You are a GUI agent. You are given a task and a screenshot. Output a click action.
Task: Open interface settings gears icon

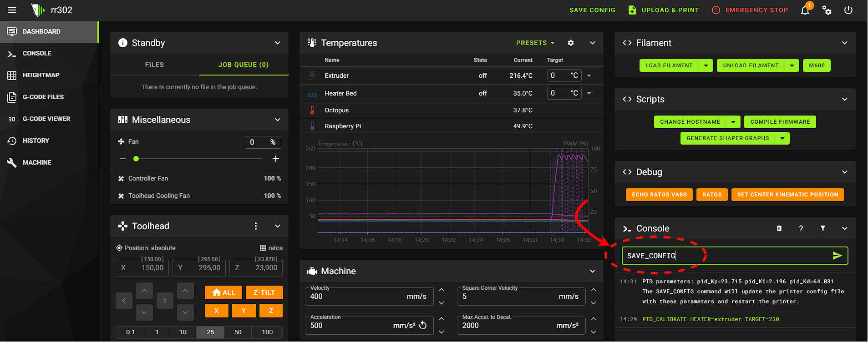[x=827, y=10]
